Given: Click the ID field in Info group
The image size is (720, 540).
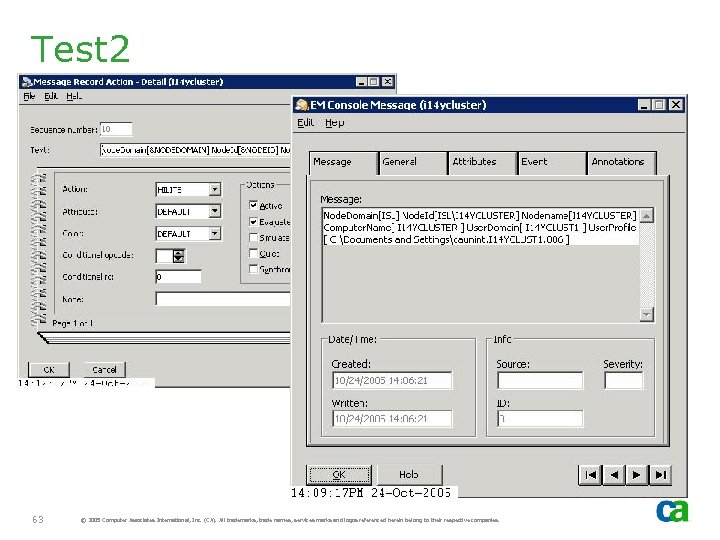Looking at the screenshot, I should coord(540,418).
